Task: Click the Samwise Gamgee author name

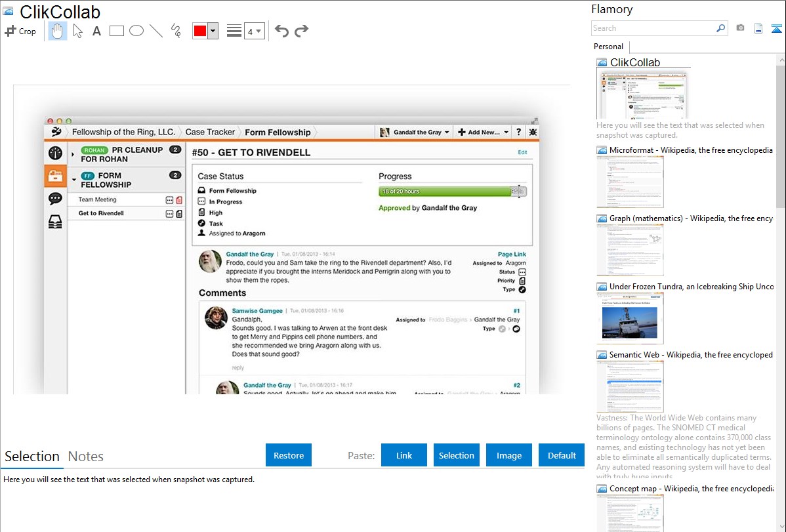Action: coord(257,311)
